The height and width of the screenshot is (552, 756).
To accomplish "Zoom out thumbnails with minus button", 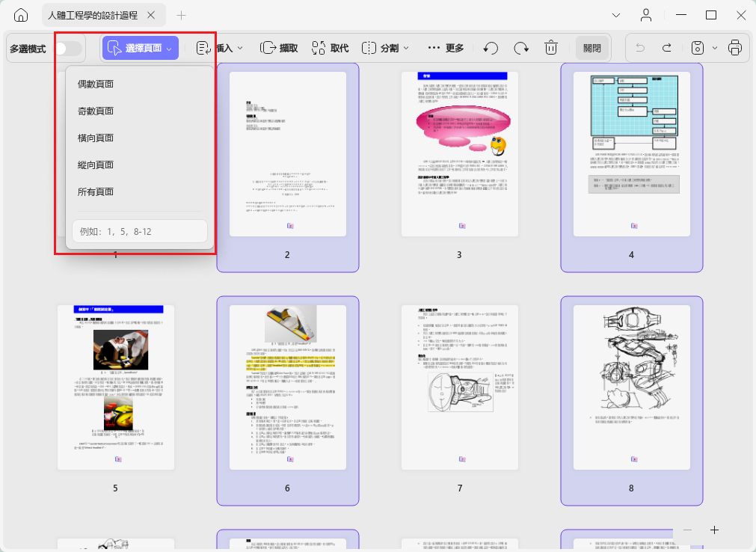I will coord(687,530).
